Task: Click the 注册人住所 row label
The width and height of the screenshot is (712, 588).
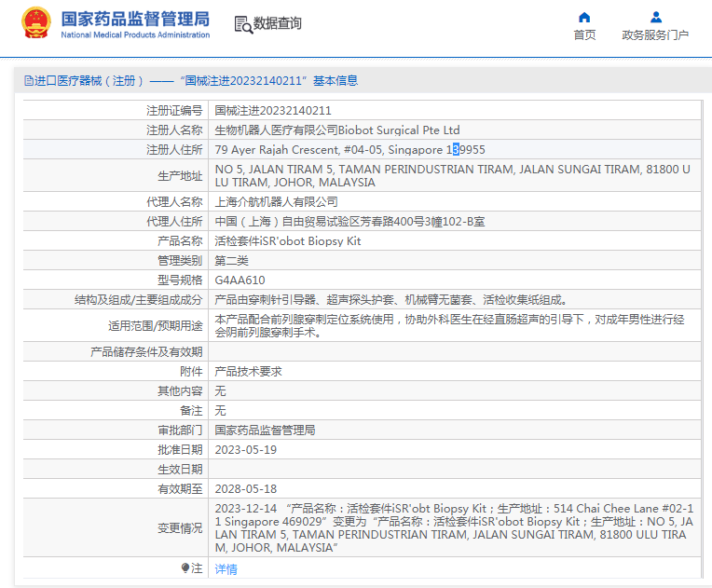Action: [174, 150]
